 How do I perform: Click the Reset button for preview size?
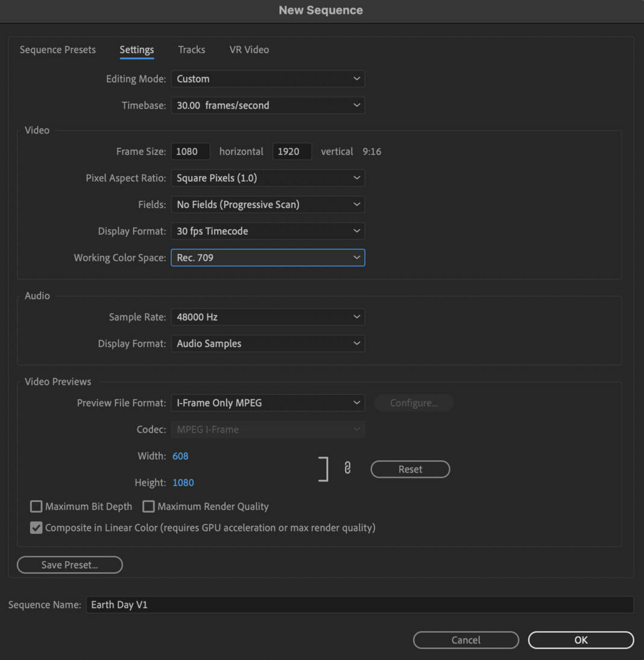410,469
